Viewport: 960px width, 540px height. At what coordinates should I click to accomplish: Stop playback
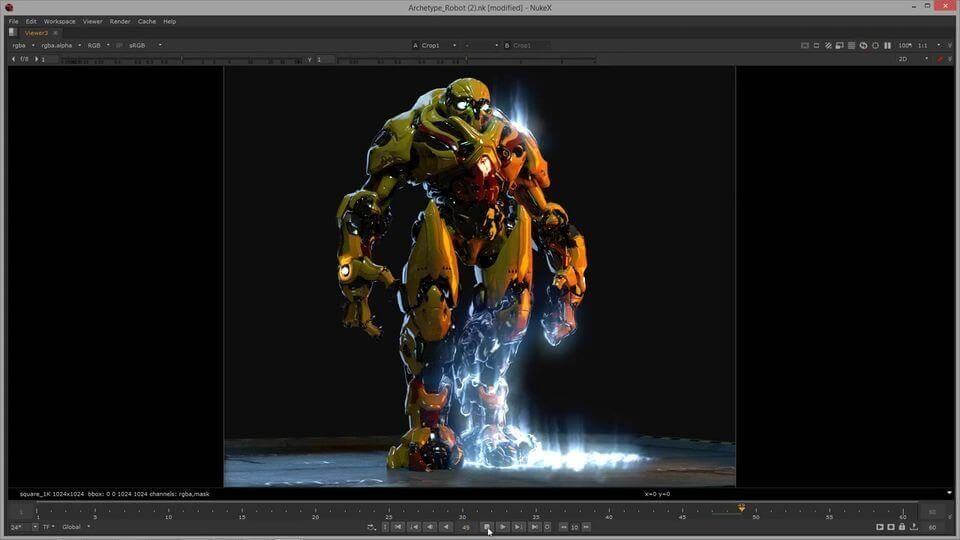487,527
